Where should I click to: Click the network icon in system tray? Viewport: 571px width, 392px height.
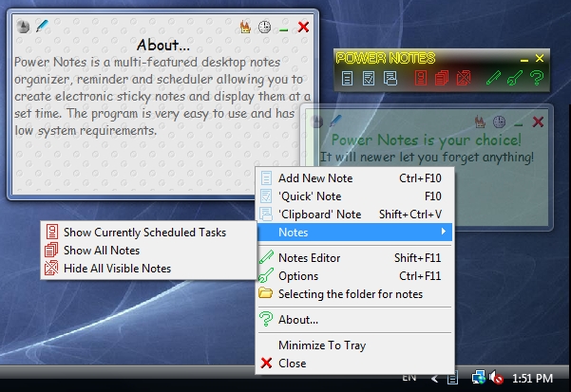pos(479,378)
